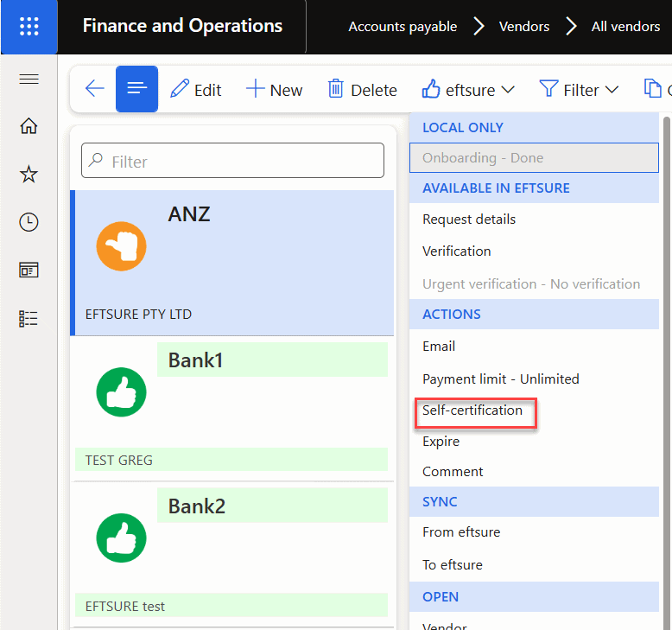Click EFTSURE test label
672x630 pixels.
[x=124, y=607]
